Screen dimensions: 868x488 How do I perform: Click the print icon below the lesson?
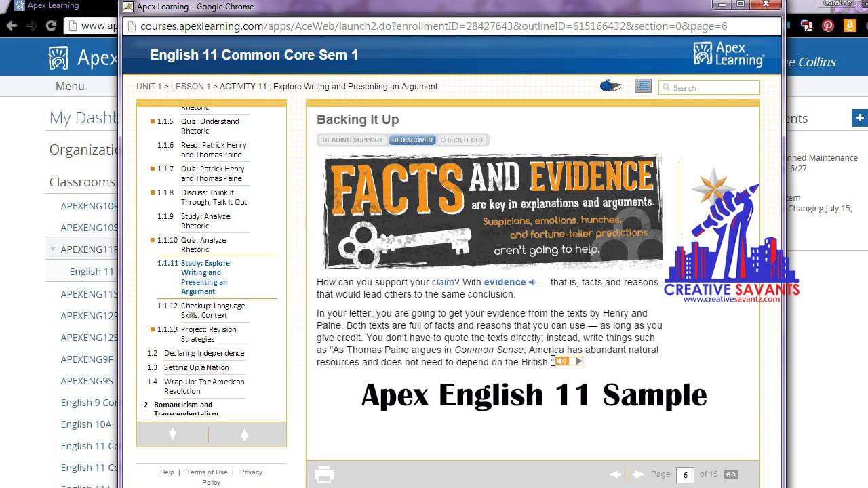click(x=324, y=474)
